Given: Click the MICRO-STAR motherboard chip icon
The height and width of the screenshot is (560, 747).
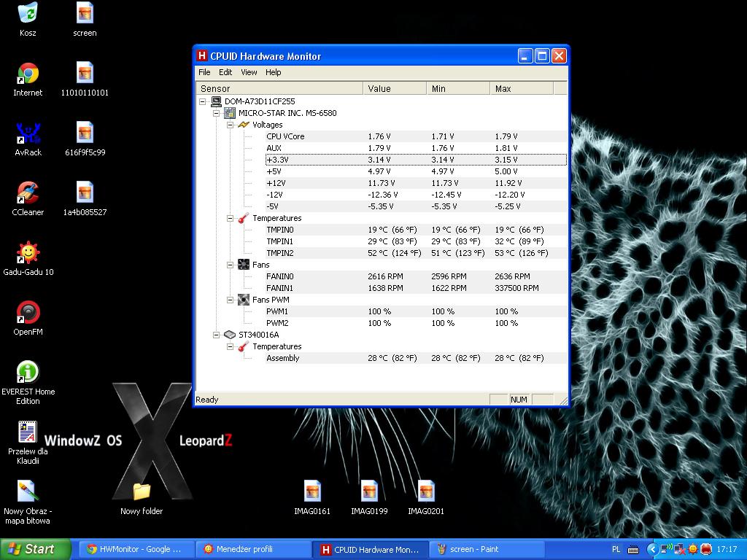Looking at the screenshot, I should [x=230, y=113].
